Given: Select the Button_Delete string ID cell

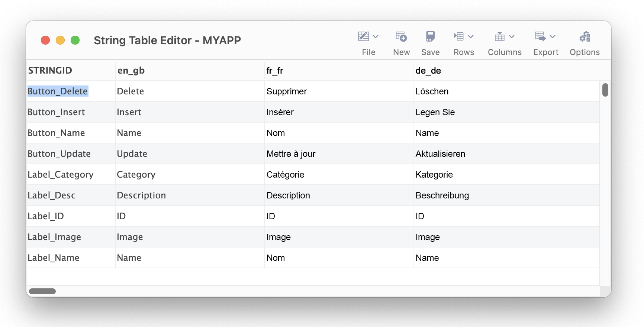Looking at the screenshot, I should (x=71, y=91).
